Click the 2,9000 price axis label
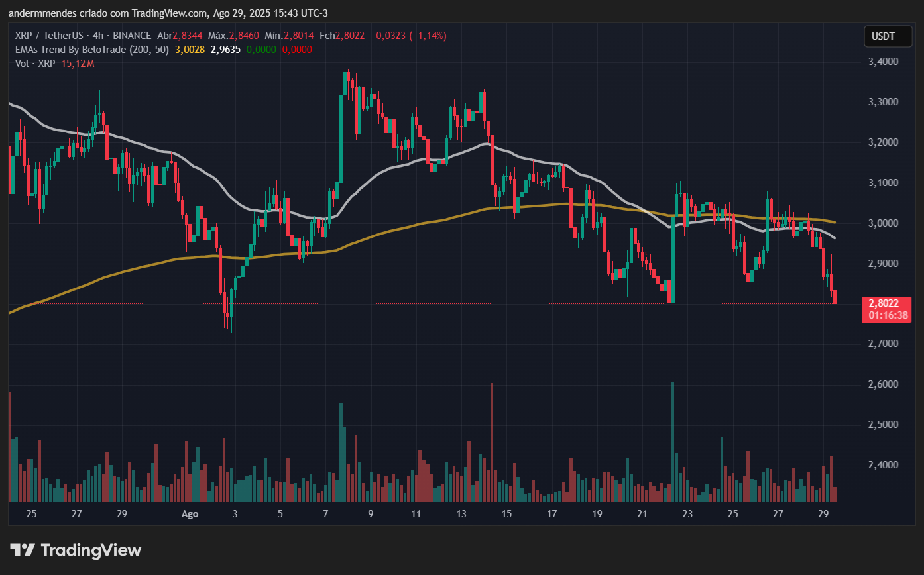This screenshot has width=924, height=575. (883, 264)
